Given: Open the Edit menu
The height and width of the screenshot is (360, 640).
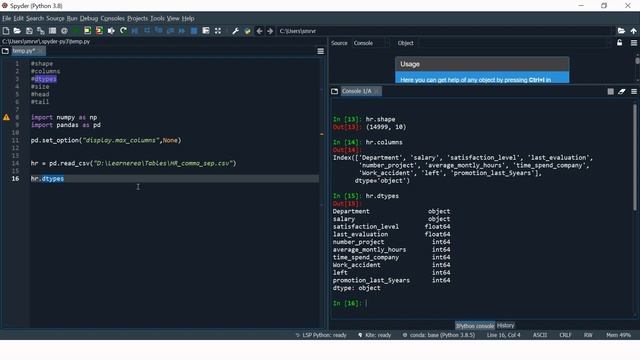Looking at the screenshot, I should [x=18, y=18].
